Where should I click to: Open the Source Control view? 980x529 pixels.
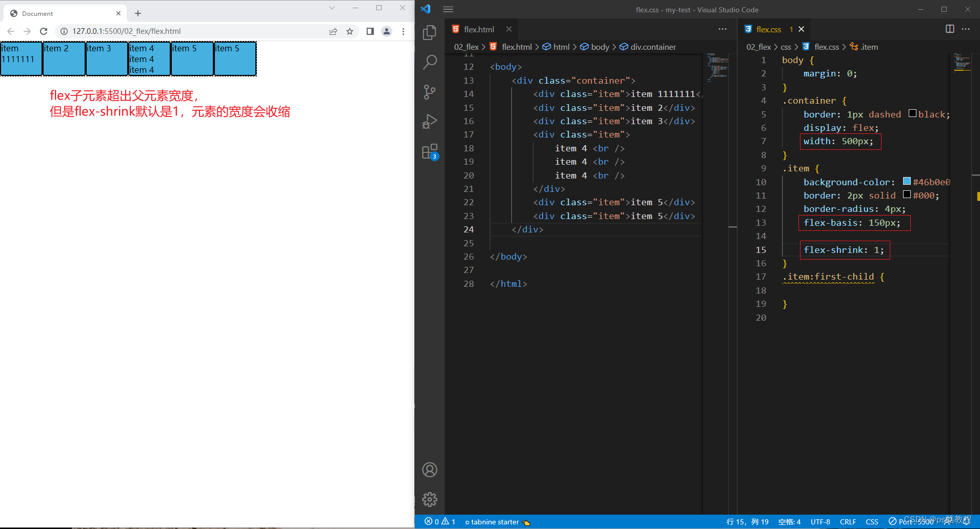430,92
